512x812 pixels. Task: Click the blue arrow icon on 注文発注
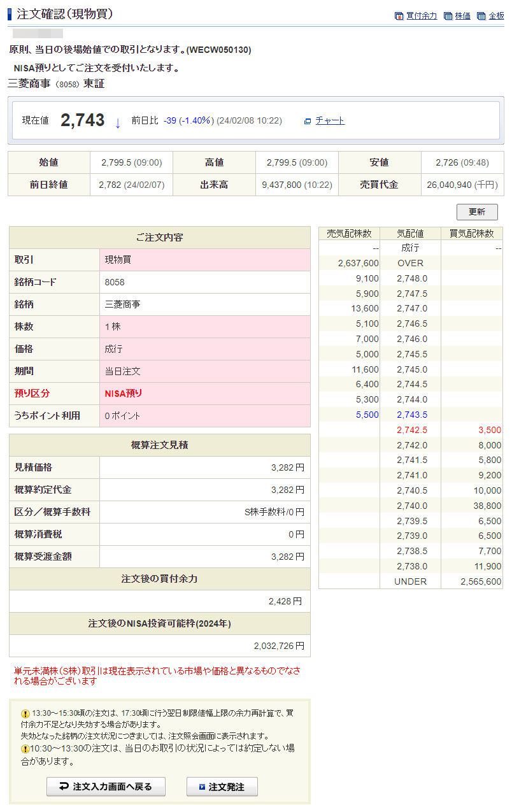point(202,787)
